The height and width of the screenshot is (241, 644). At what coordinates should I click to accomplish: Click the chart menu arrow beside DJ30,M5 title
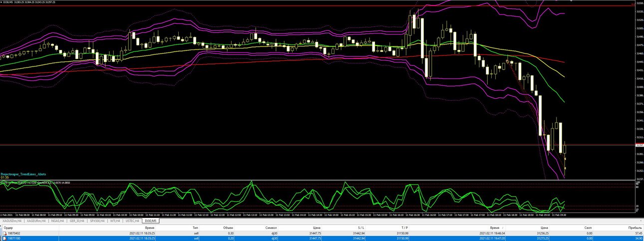coord(1,2)
